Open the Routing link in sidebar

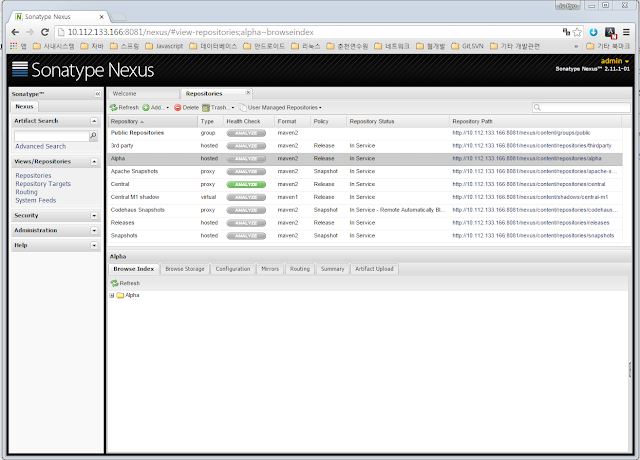tap(27, 192)
